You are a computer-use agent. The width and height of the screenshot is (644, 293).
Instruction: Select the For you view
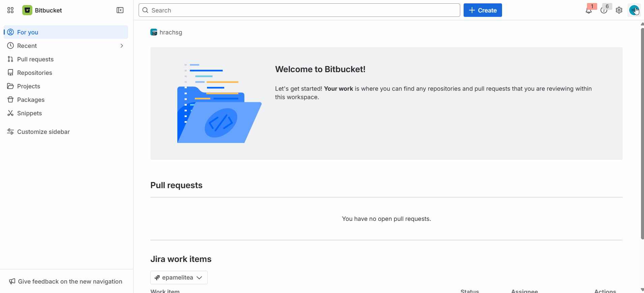click(x=27, y=32)
